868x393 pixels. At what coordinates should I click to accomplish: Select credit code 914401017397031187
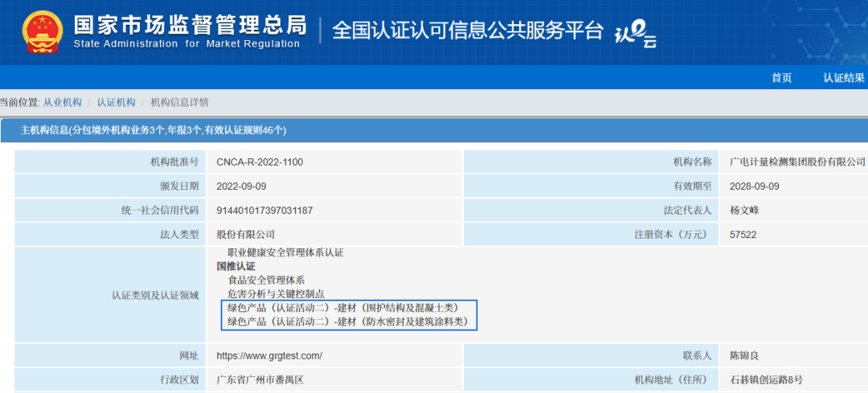[265, 211]
